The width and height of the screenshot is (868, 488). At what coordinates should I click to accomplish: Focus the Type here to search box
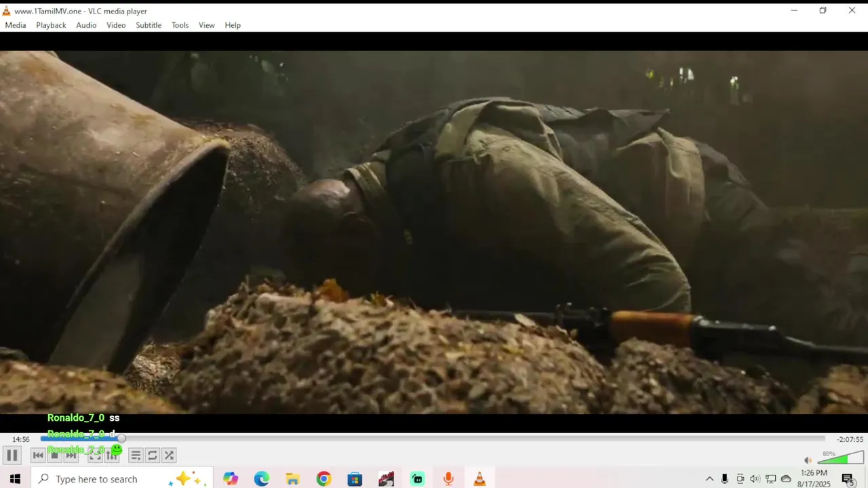pos(122,479)
